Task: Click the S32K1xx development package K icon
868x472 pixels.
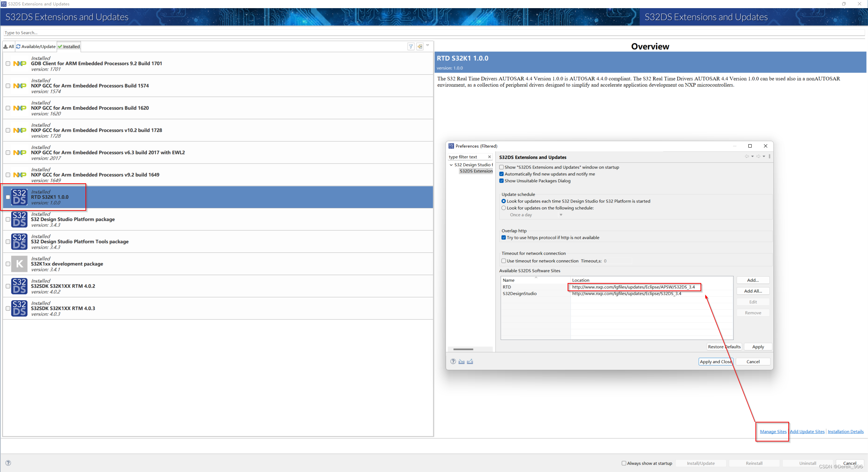Action: [19, 264]
